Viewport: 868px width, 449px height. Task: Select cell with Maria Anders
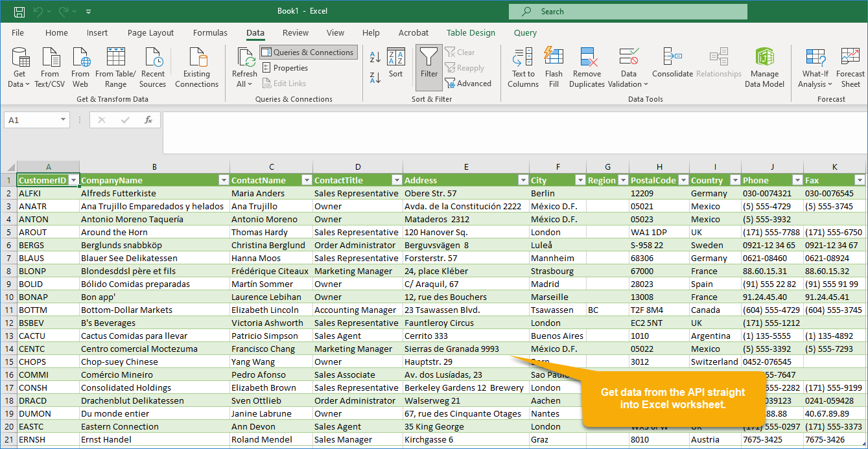pyautogui.click(x=271, y=193)
